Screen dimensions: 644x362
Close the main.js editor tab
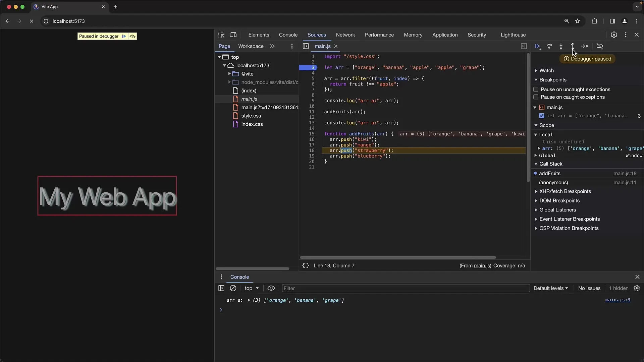pos(336,46)
